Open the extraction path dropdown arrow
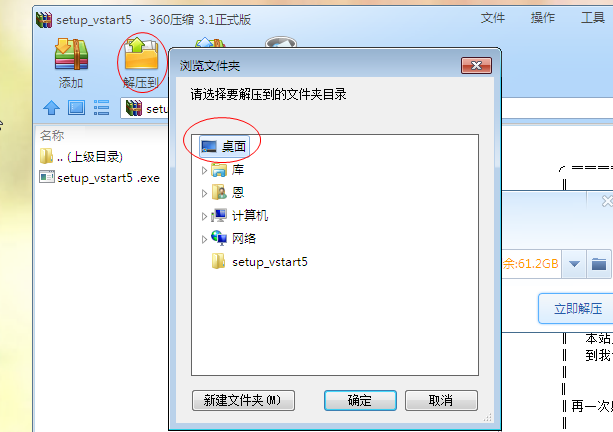The height and width of the screenshot is (432, 613). click(x=574, y=264)
